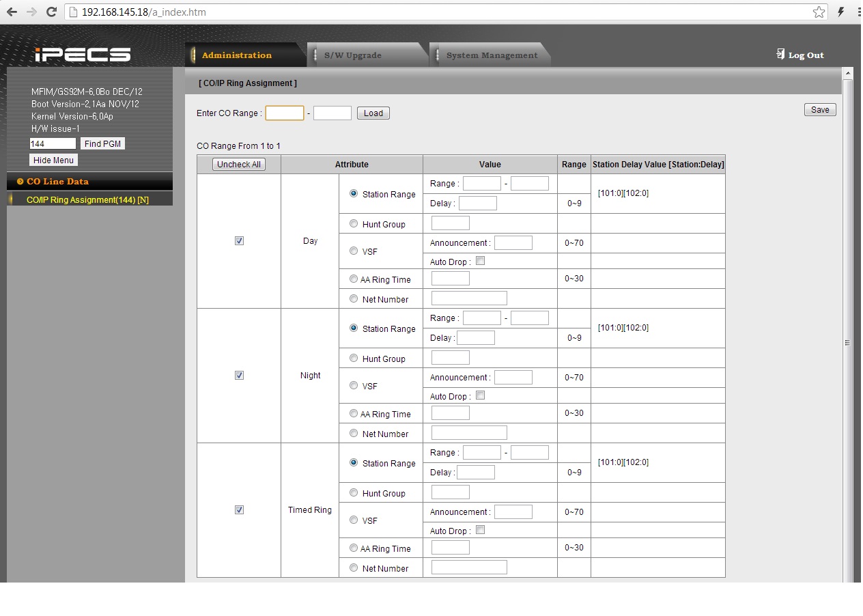Click the lightning bolt extension icon
Viewport: 863px width, 616px height.
(840, 12)
